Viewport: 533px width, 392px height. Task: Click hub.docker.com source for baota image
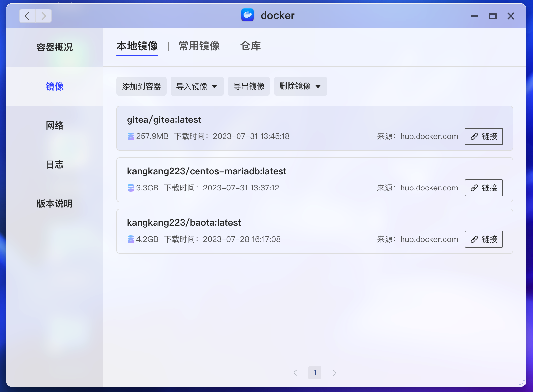coord(429,239)
